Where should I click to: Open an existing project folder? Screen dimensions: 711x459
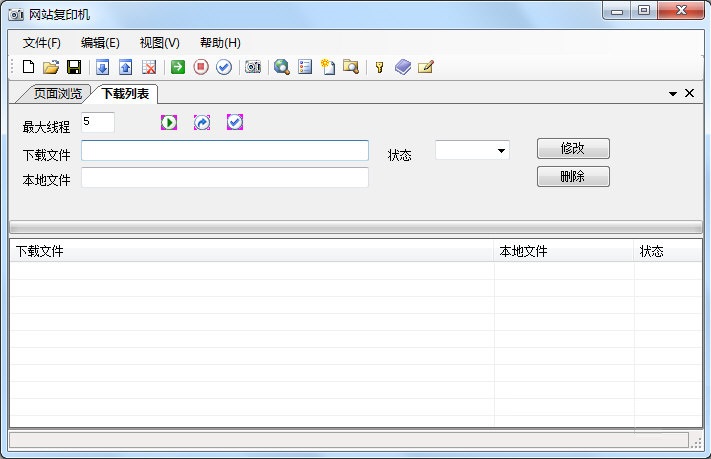[x=51, y=67]
